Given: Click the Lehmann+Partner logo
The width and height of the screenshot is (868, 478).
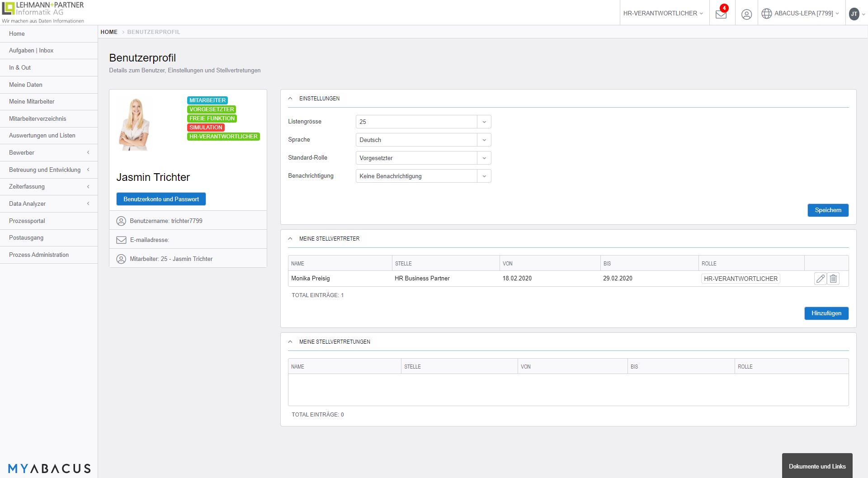Looking at the screenshot, I should (43, 12).
